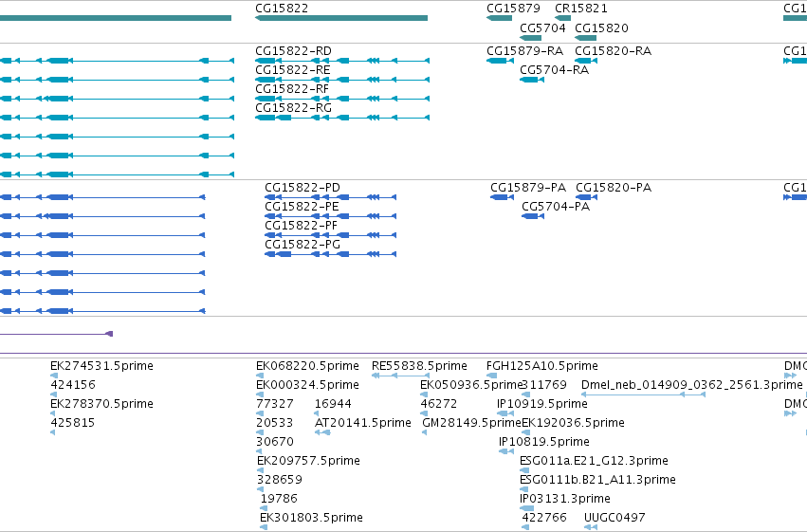
Task: Select protein CG15822-PD
Action: (330, 197)
